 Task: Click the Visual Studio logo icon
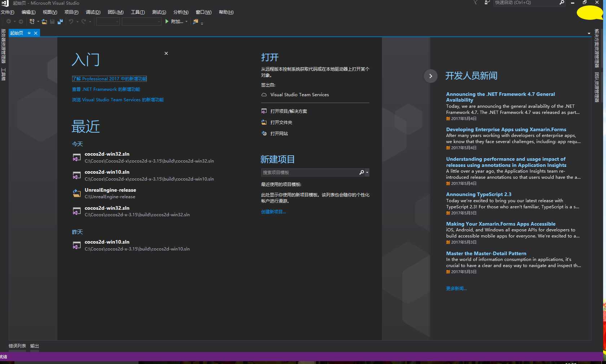tap(5, 3)
